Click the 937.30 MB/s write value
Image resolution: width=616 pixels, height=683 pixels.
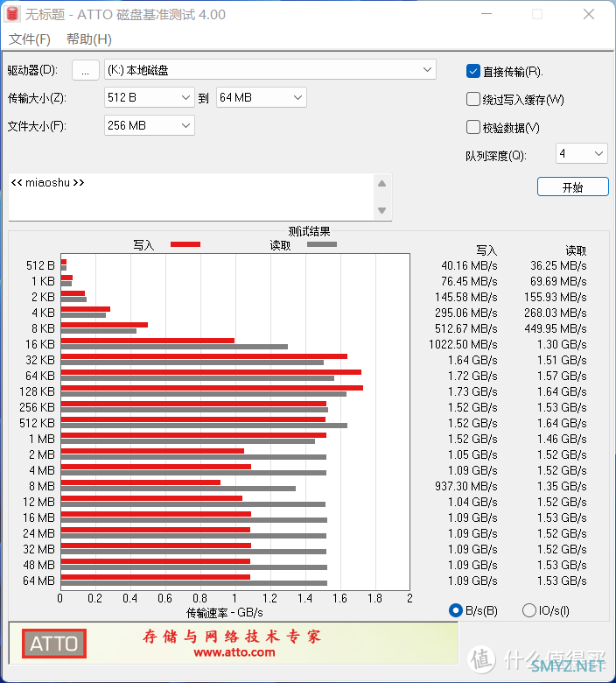tap(466, 486)
